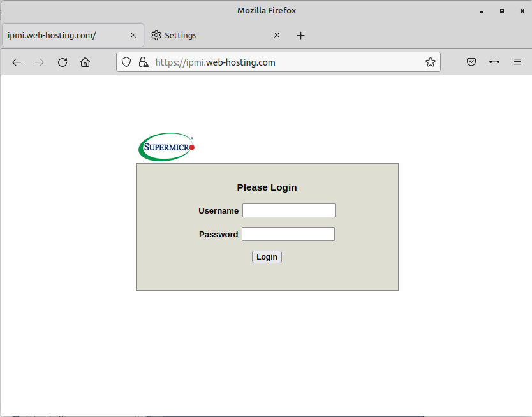Go back to the previous page
Viewport: 532px width, 417px height.
[x=17, y=62]
